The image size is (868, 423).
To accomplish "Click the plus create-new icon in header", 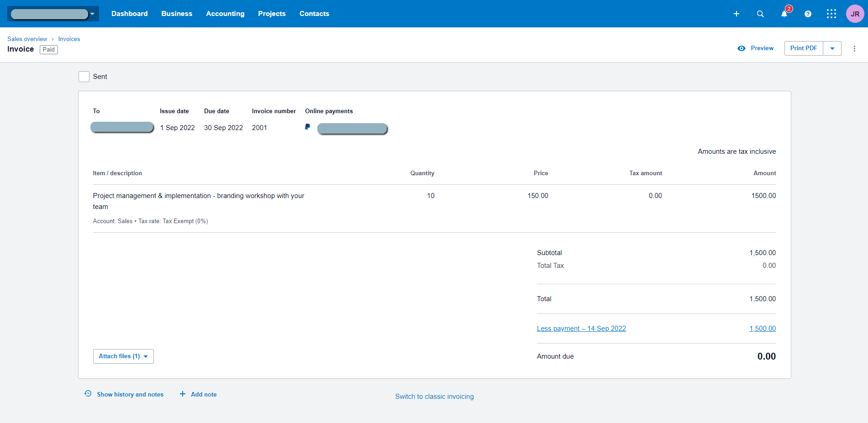I will (x=736, y=14).
